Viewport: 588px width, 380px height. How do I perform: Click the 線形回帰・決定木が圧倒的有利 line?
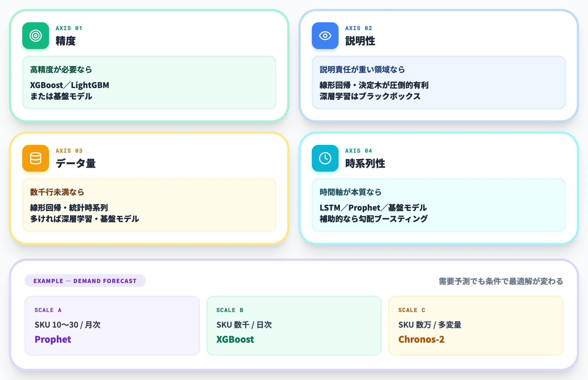tap(374, 85)
